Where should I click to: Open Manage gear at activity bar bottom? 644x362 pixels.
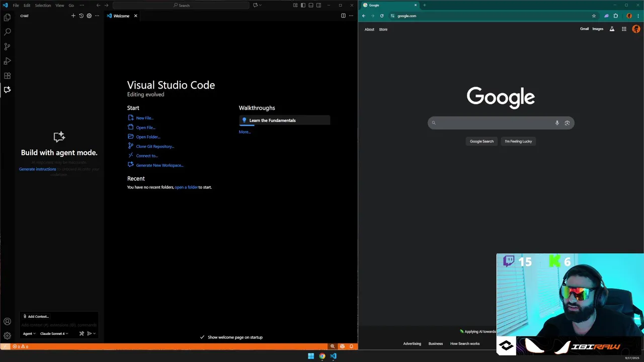7,335
